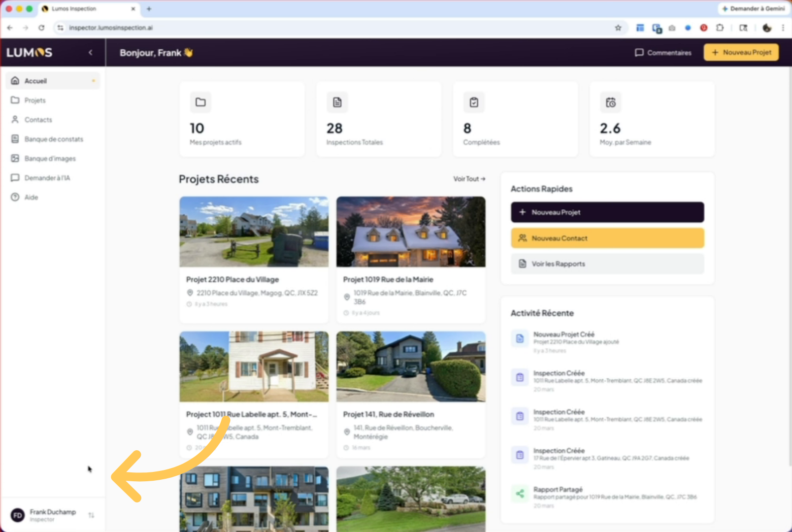Close the Lumos Inspection tab
792x532 pixels.
133,9
